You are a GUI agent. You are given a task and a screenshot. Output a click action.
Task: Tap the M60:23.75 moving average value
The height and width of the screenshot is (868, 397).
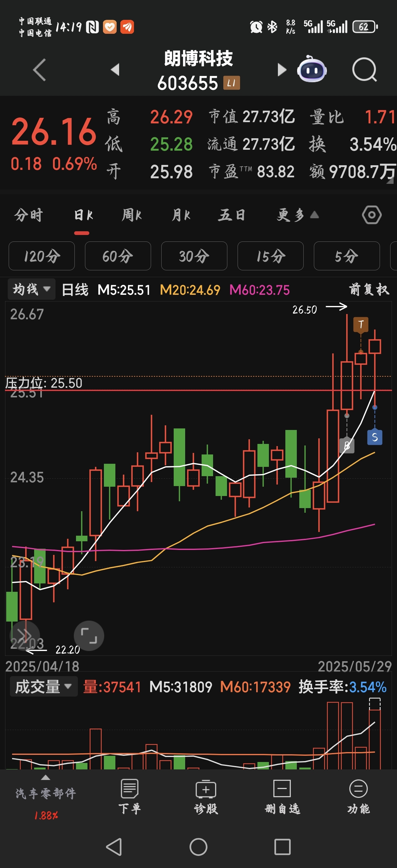(260, 290)
